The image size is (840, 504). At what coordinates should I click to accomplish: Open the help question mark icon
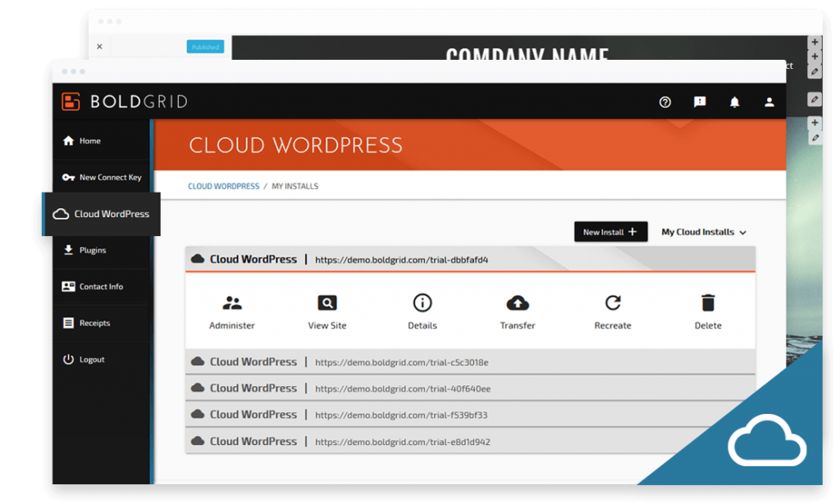click(x=664, y=102)
